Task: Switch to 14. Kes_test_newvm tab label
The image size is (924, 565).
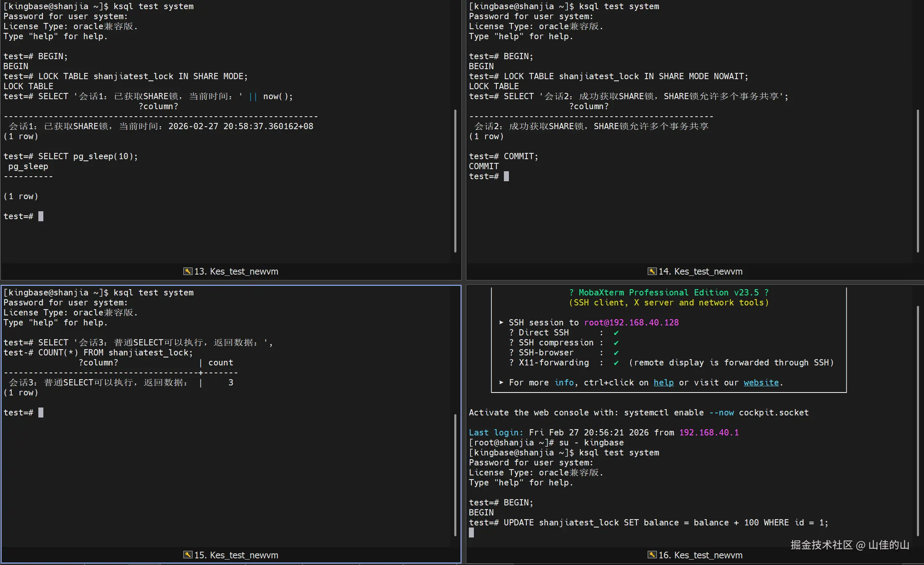Action: click(x=700, y=271)
